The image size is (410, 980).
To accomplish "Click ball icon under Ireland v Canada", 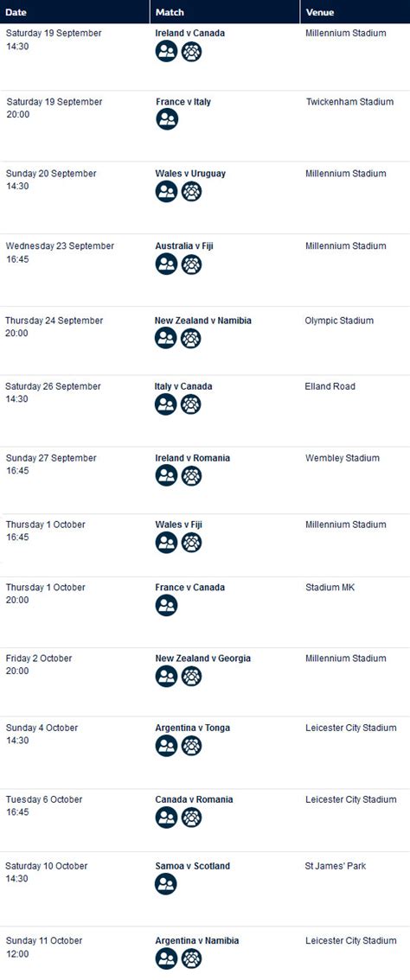I will point(192,52).
